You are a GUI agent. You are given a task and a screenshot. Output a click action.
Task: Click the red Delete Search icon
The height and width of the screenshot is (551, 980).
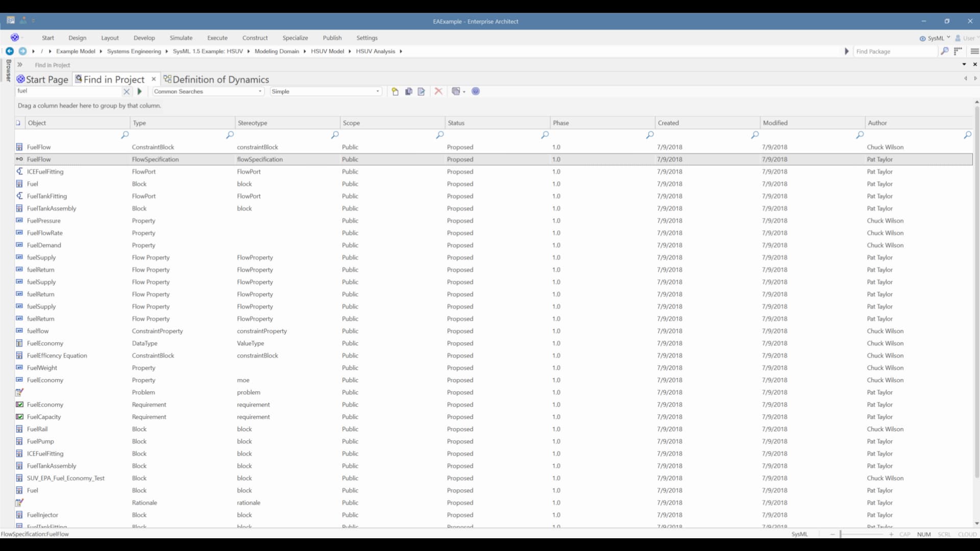(438, 91)
